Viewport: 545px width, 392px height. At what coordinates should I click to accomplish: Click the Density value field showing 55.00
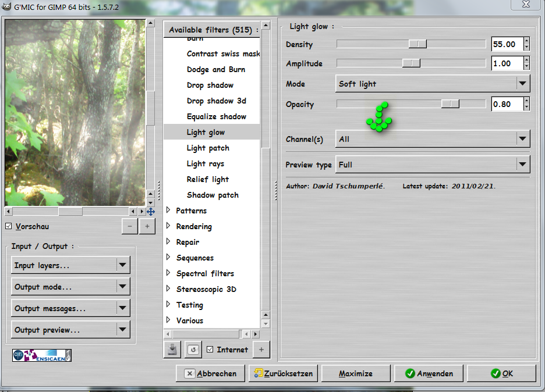click(x=508, y=44)
